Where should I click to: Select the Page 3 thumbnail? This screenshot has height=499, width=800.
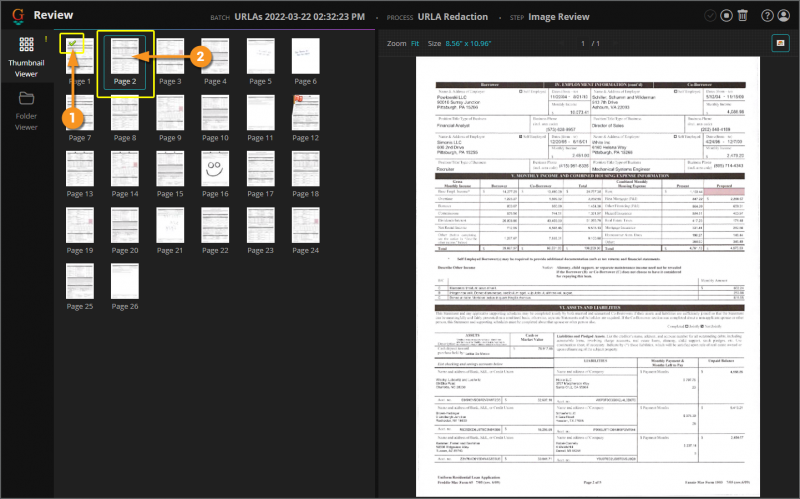[170, 56]
